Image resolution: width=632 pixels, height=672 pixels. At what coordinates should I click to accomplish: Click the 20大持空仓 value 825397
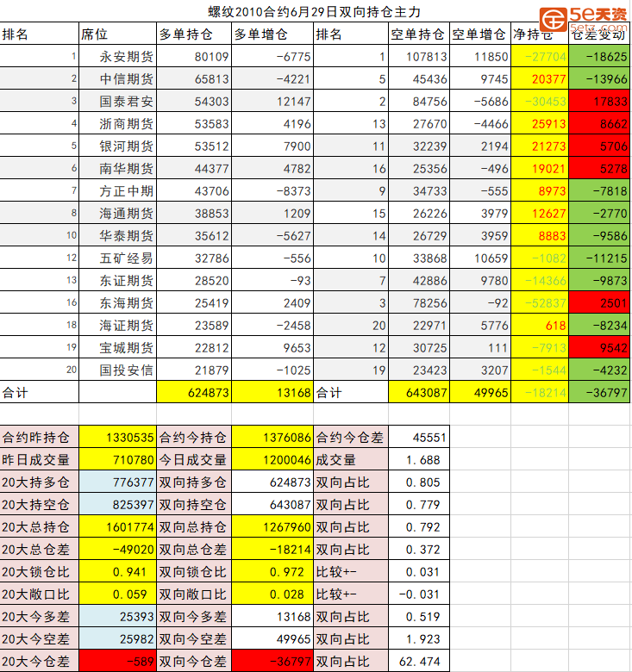(x=117, y=504)
